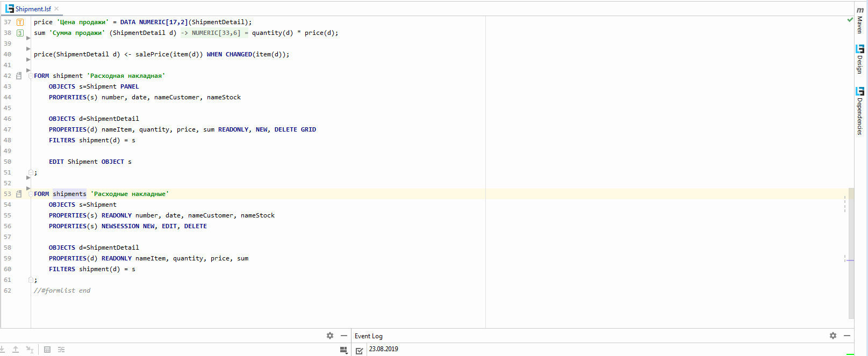Select the Shipment.lsf editor tab
This screenshot has height=356, width=868.
[x=32, y=9]
